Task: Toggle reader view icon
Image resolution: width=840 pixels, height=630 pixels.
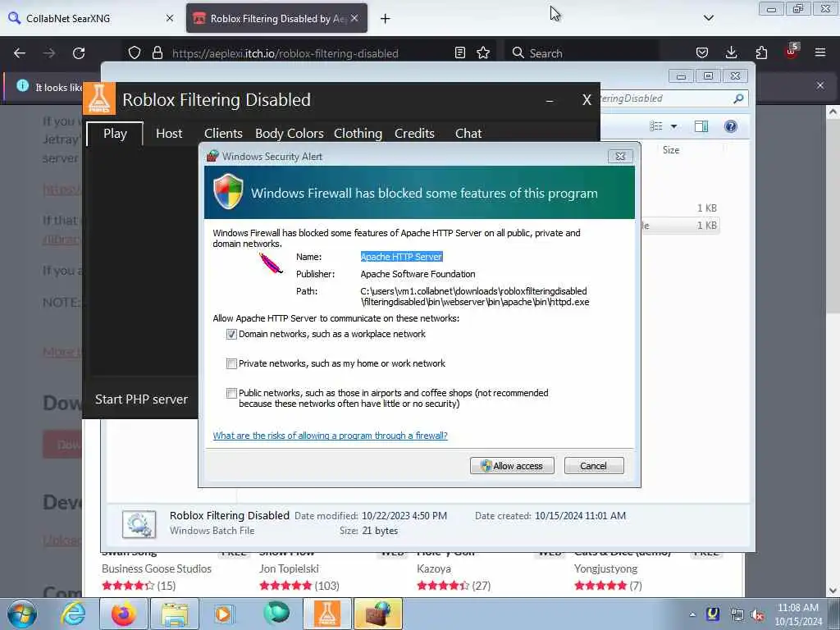Action: point(459,53)
